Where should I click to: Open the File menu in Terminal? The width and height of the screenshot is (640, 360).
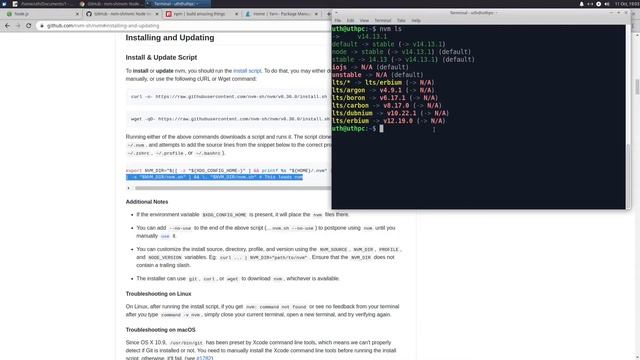point(338,20)
